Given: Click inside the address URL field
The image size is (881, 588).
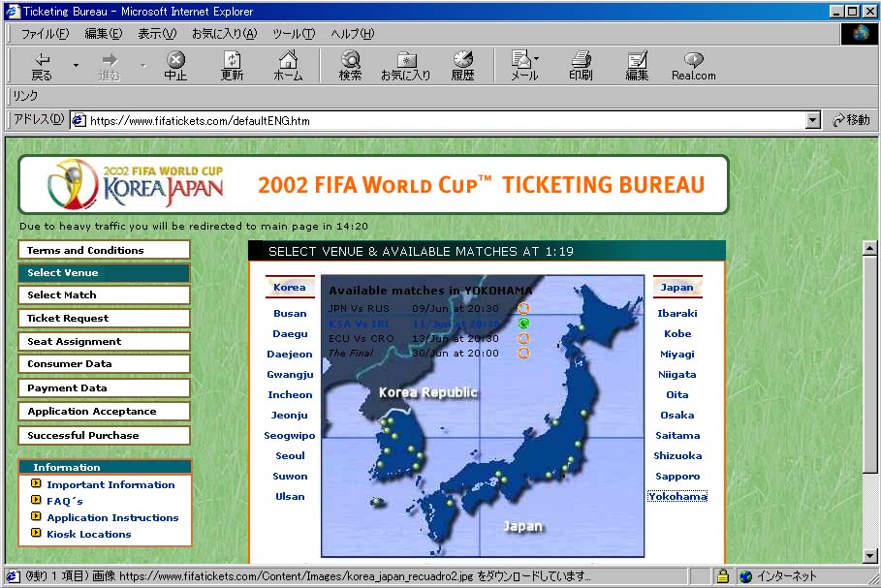Looking at the screenshot, I should tap(444, 120).
